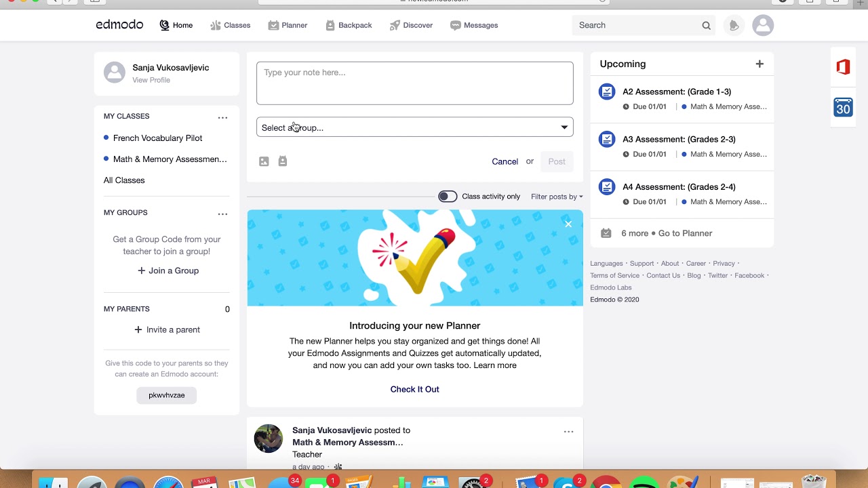
Task: Open the Planner tab
Action: click(x=288, y=25)
